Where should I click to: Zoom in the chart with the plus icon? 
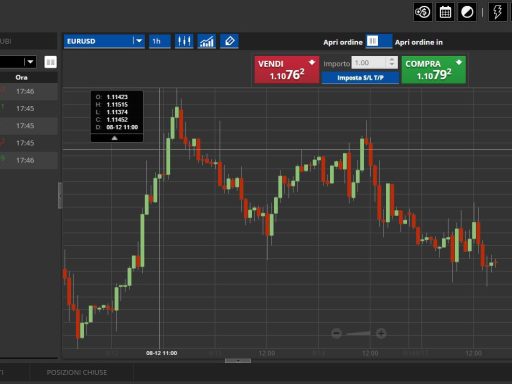381,333
